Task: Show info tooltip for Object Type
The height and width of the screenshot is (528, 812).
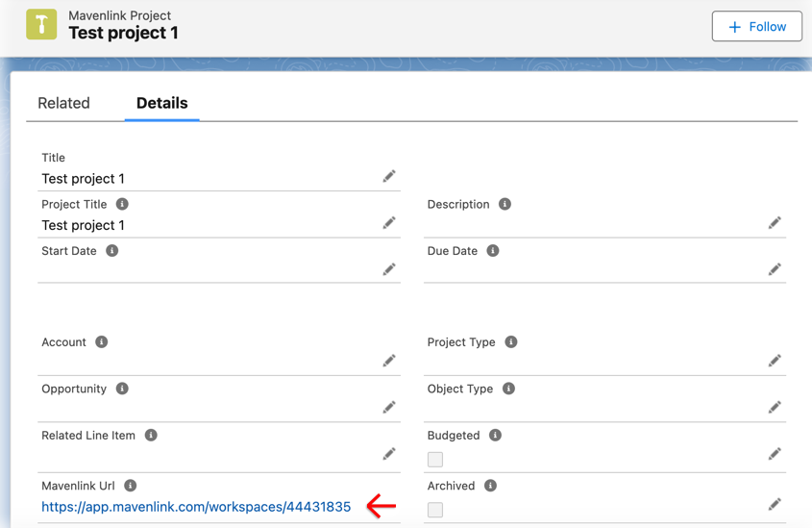Action: point(509,389)
